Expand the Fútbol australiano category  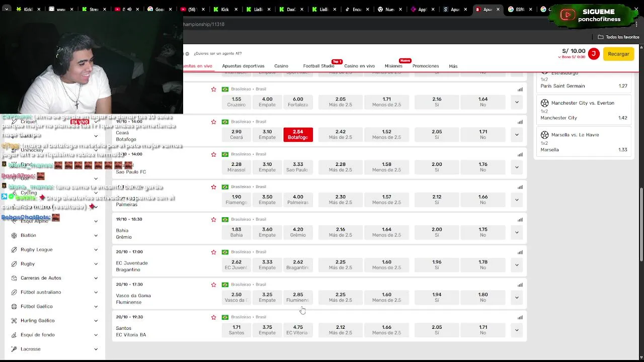[x=96, y=292]
